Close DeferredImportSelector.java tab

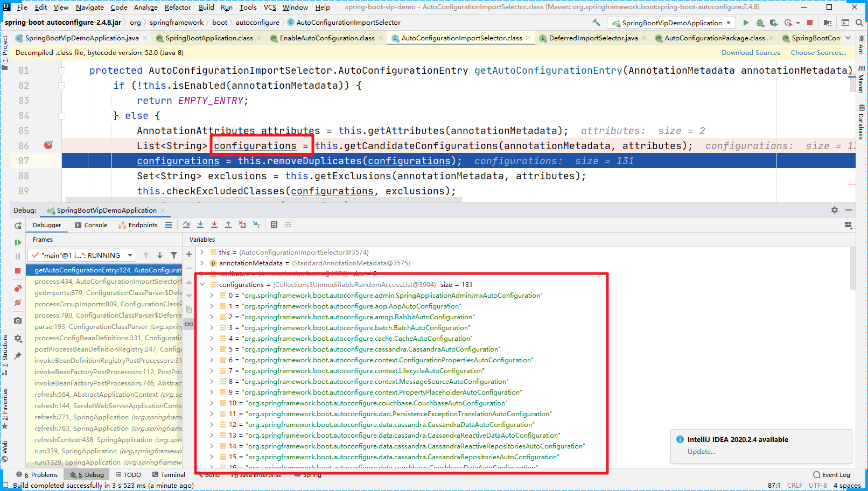tap(644, 38)
